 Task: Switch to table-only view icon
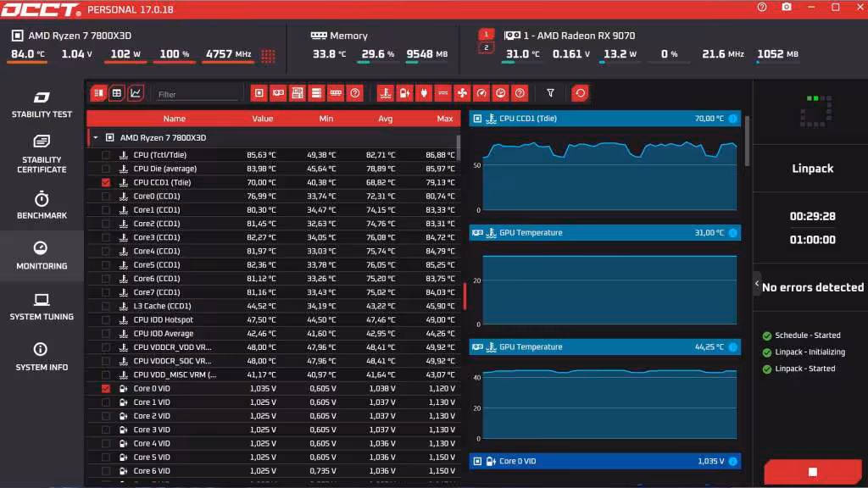pyautogui.click(x=117, y=93)
